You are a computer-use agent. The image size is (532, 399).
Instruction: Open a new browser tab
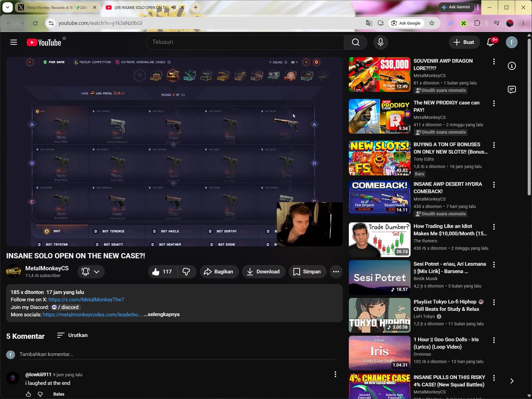tap(196, 8)
